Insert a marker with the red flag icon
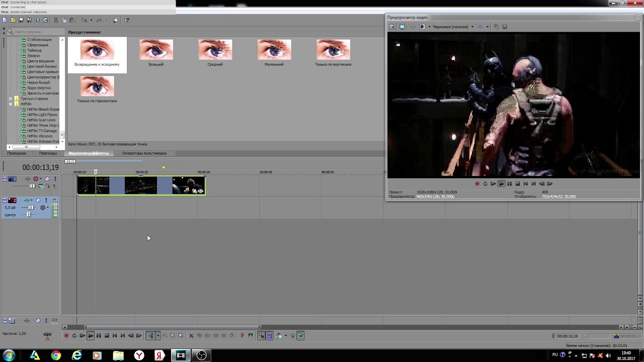The width and height of the screenshot is (644, 362). click(242, 336)
